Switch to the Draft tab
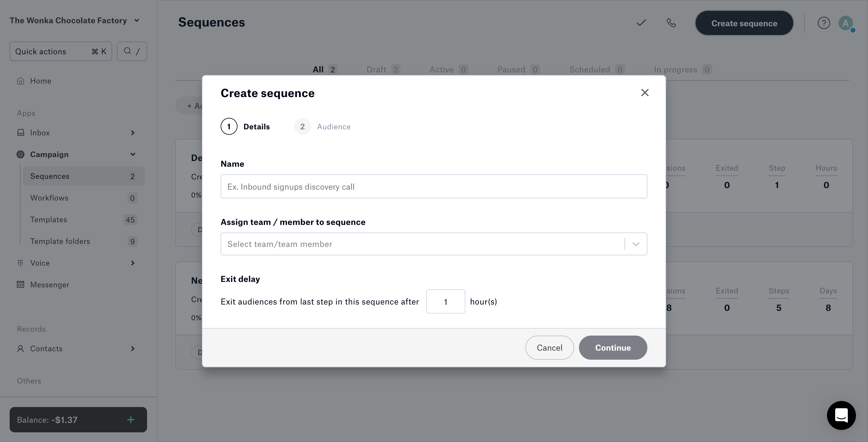 click(383, 69)
